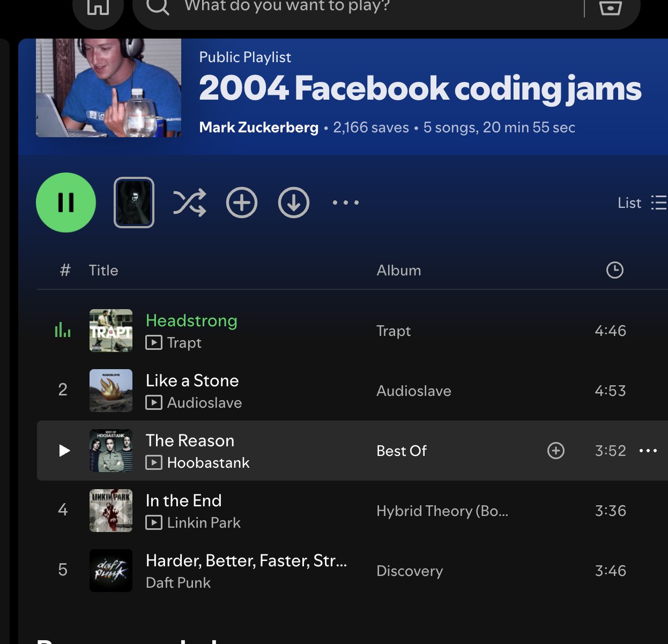
Task: Open the Trapt album link in Album column
Action: [394, 331]
